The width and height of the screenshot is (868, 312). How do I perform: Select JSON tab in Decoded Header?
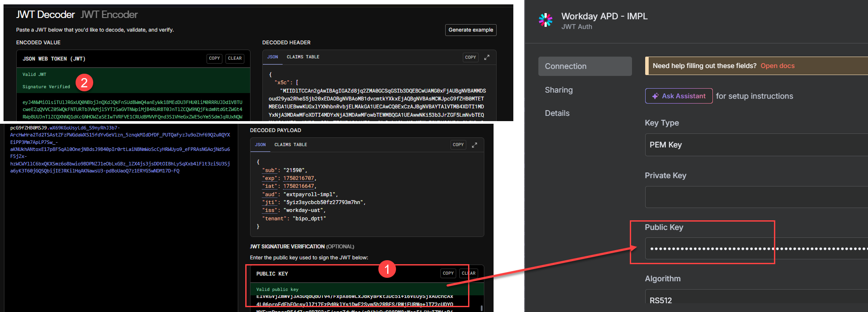click(272, 57)
